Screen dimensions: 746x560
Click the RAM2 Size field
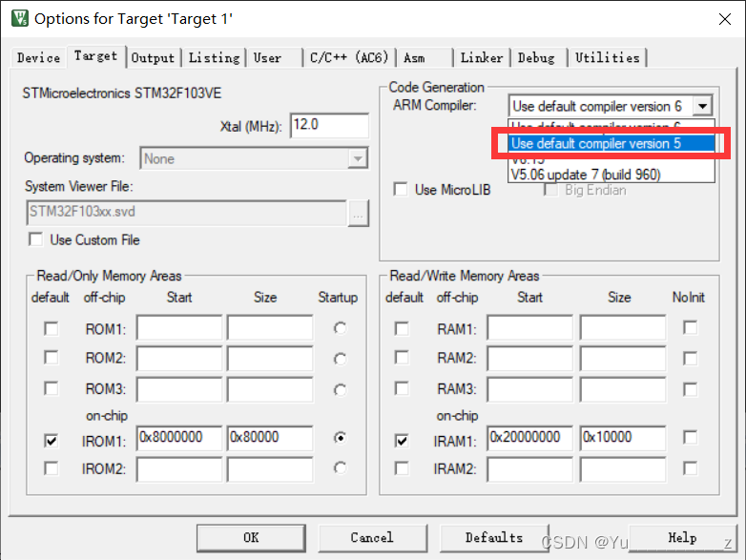(x=623, y=359)
